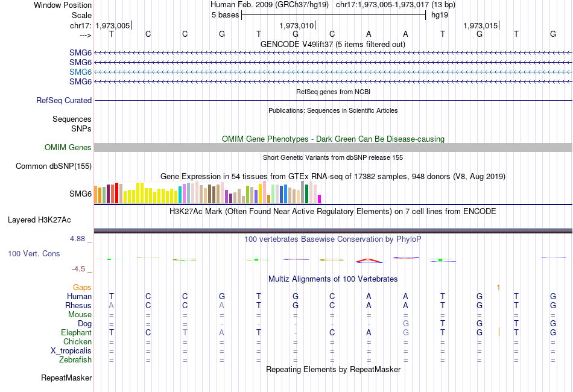Select the Mouse alignment row label

80,315
